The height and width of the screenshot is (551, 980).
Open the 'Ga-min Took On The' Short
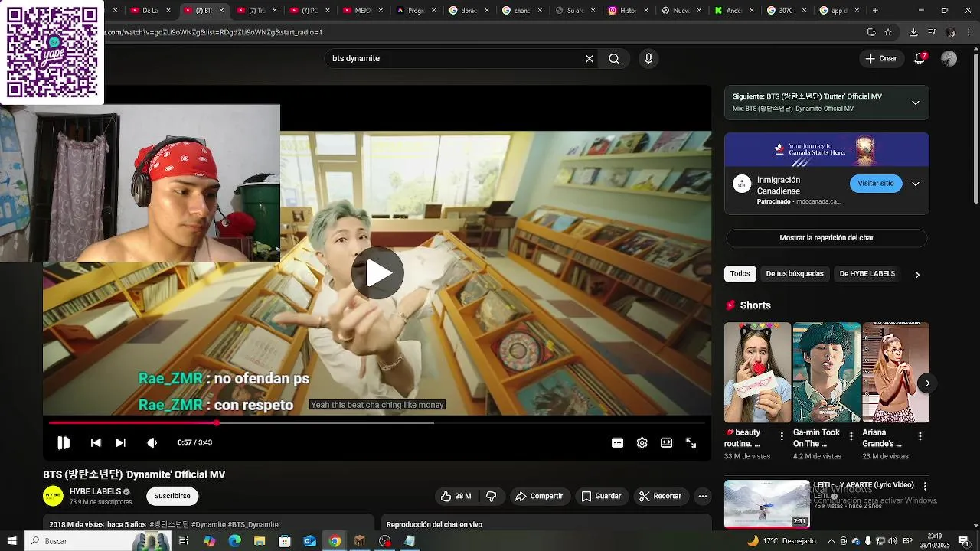[x=826, y=373]
